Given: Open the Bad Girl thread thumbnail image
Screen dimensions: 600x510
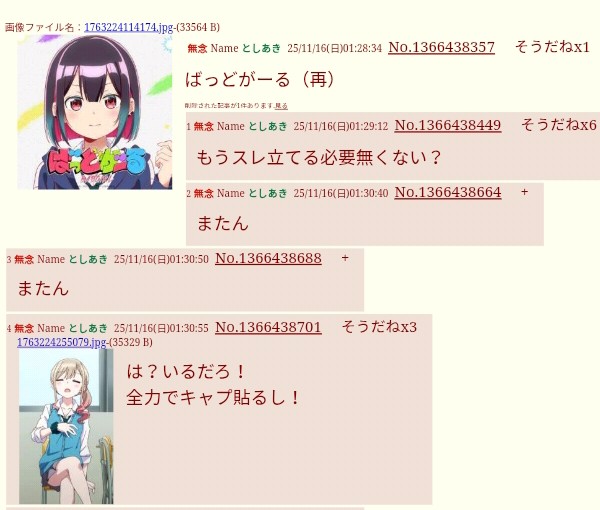Looking at the screenshot, I should pos(95,112).
